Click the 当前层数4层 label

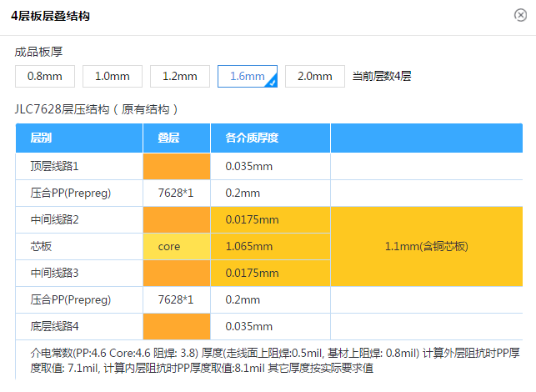click(x=382, y=76)
